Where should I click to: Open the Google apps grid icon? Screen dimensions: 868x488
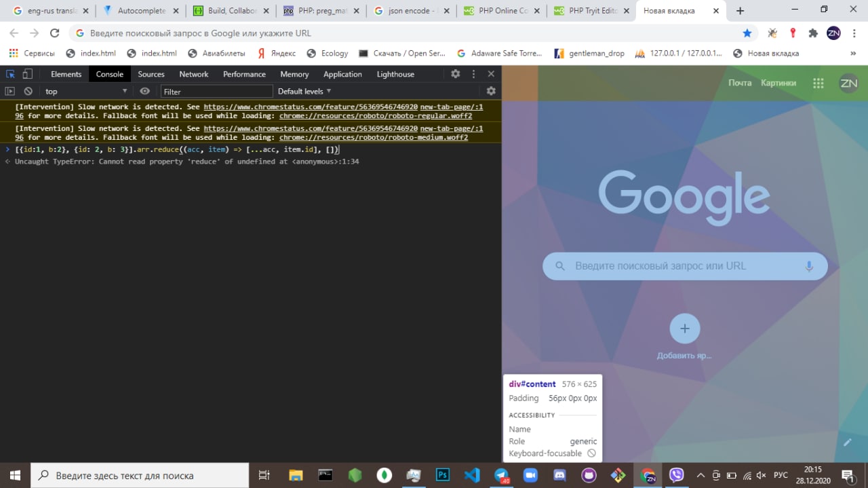pos(818,83)
